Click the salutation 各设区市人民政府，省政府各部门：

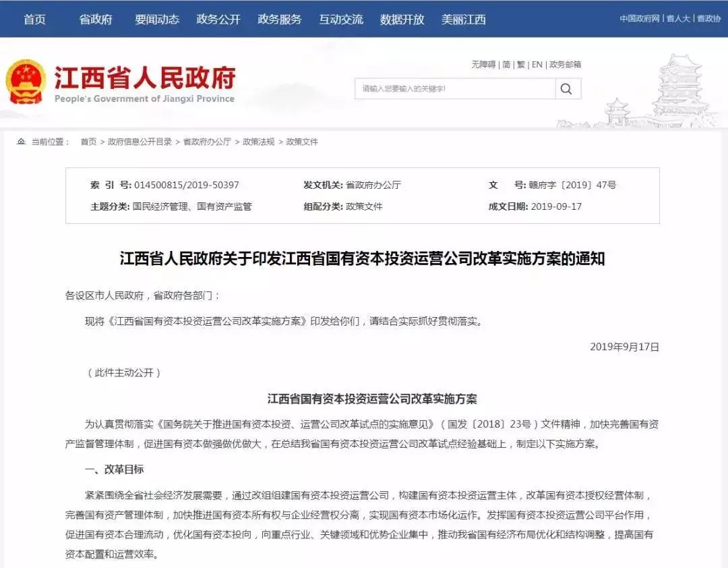pos(143,295)
